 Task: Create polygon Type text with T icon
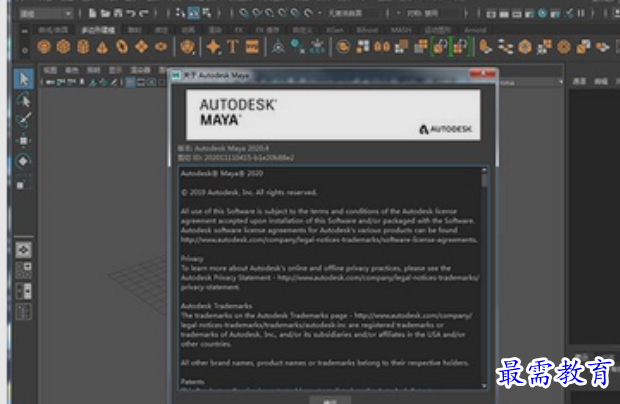(x=232, y=47)
